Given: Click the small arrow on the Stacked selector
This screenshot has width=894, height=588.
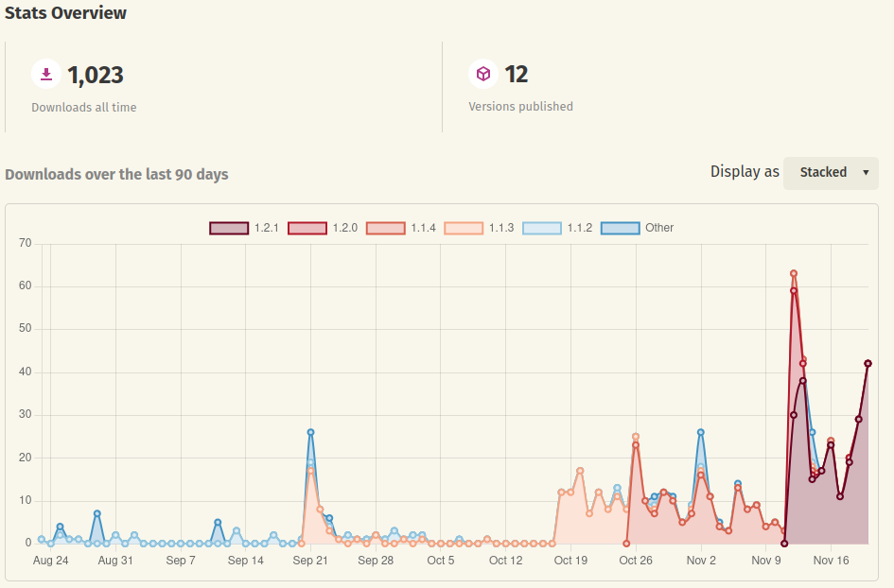Looking at the screenshot, I should (x=865, y=173).
